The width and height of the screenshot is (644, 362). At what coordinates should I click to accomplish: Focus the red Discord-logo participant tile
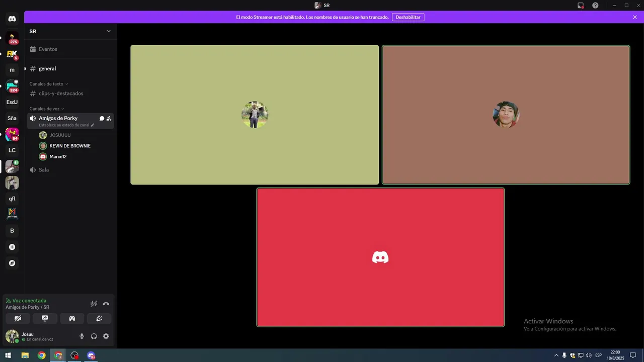[380, 257]
